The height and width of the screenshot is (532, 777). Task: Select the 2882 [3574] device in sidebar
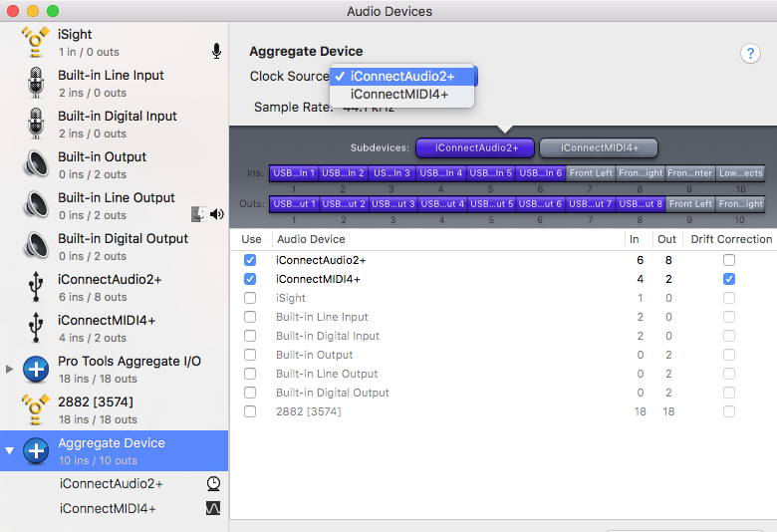tap(114, 409)
